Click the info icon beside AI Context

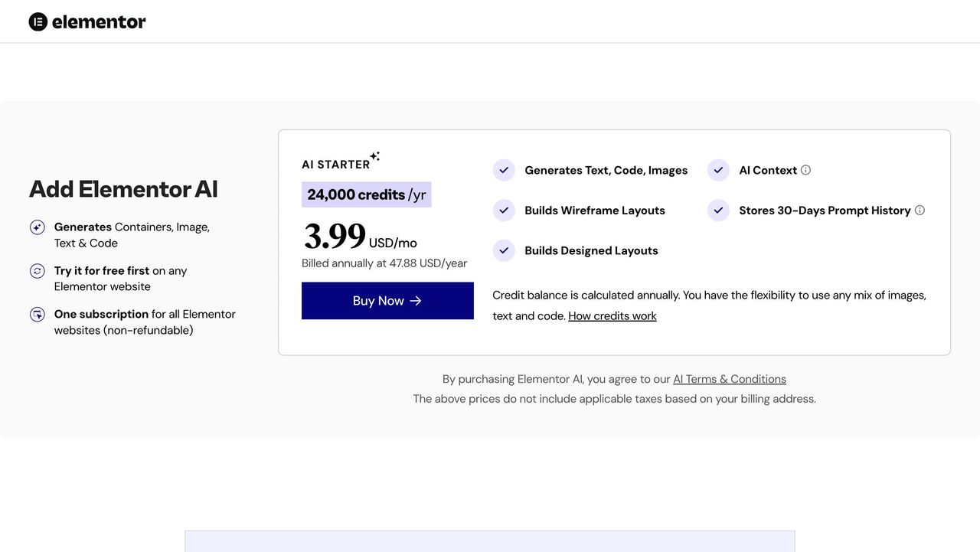point(805,170)
